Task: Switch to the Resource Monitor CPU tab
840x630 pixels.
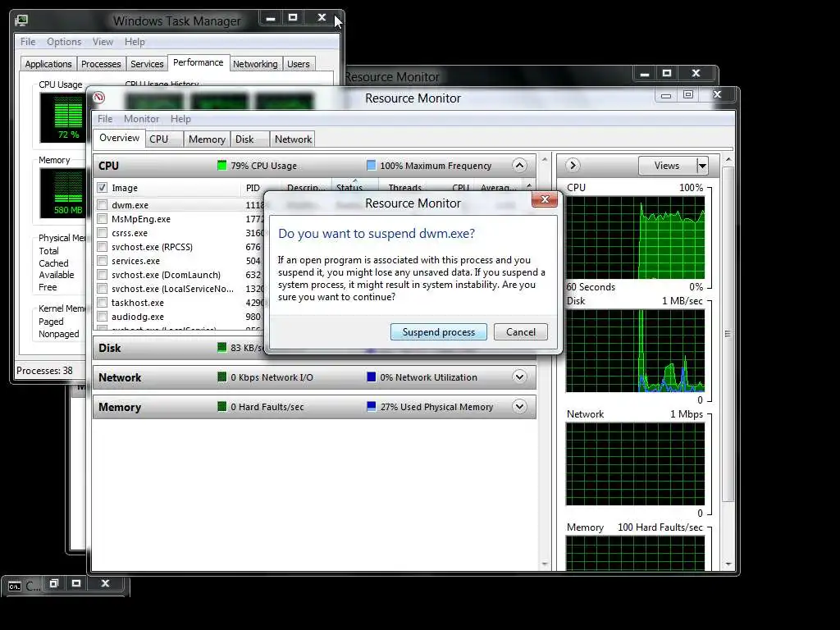Action: pyautogui.click(x=164, y=139)
